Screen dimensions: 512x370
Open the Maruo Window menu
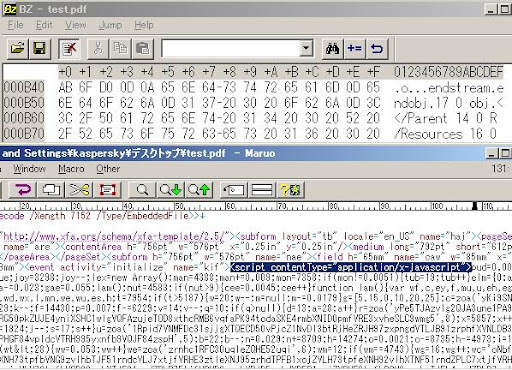click(29, 169)
